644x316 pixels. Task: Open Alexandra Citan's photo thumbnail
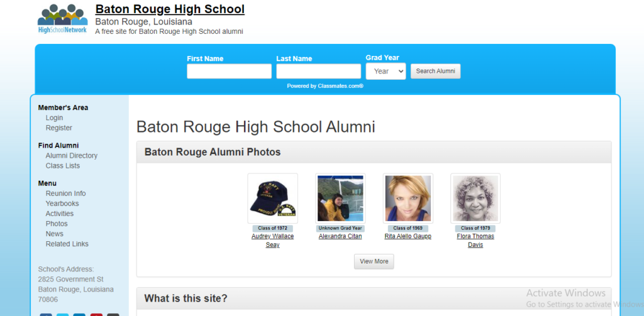tap(340, 199)
